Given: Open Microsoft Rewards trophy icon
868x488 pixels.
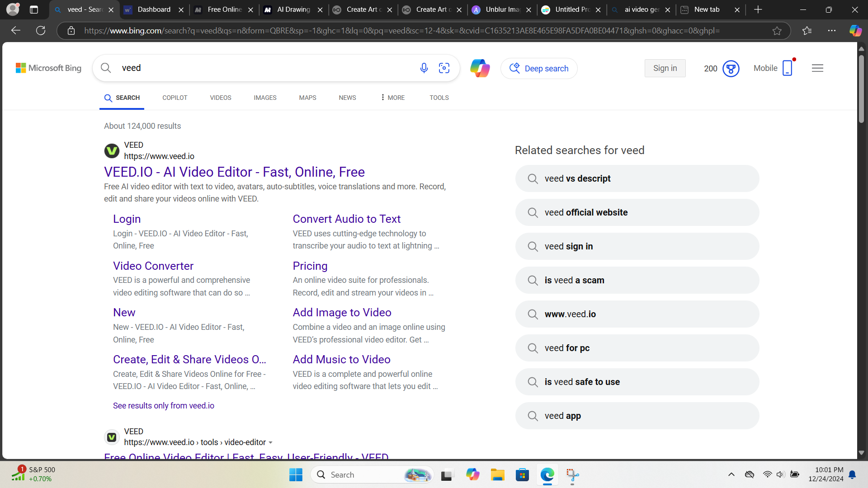Looking at the screenshot, I should (731, 69).
